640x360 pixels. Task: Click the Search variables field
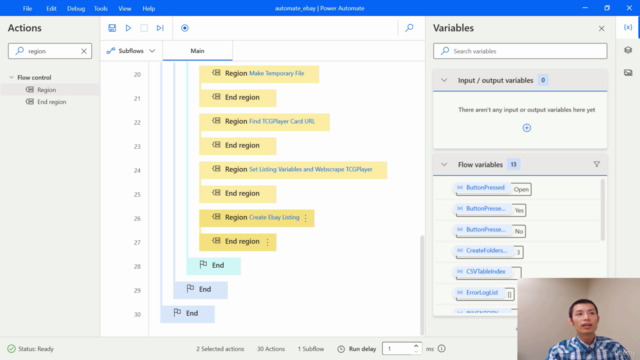(520, 51)
